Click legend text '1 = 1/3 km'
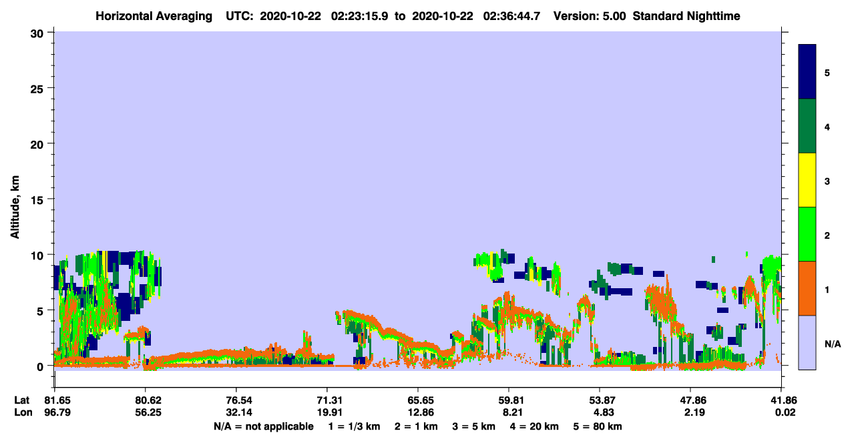This screenshot has height=445, width=868. pos(353,426)
